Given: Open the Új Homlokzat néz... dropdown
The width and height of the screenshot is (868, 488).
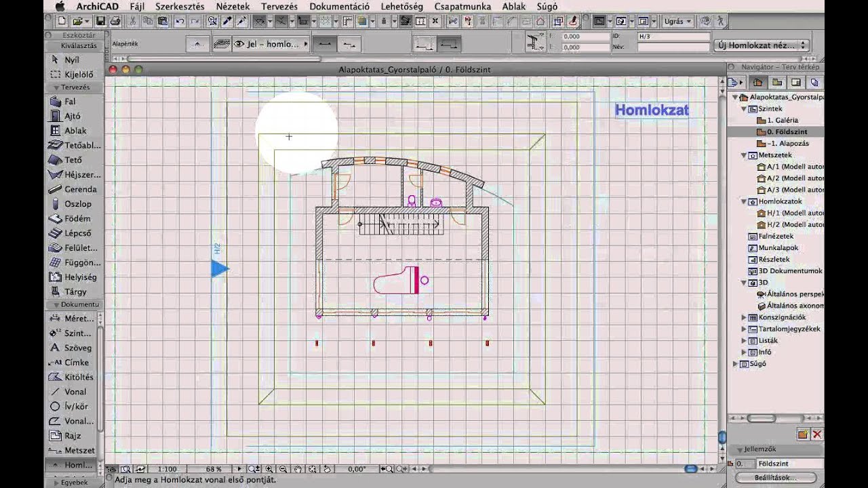Looking at the screenshot, I should point(762,45).
